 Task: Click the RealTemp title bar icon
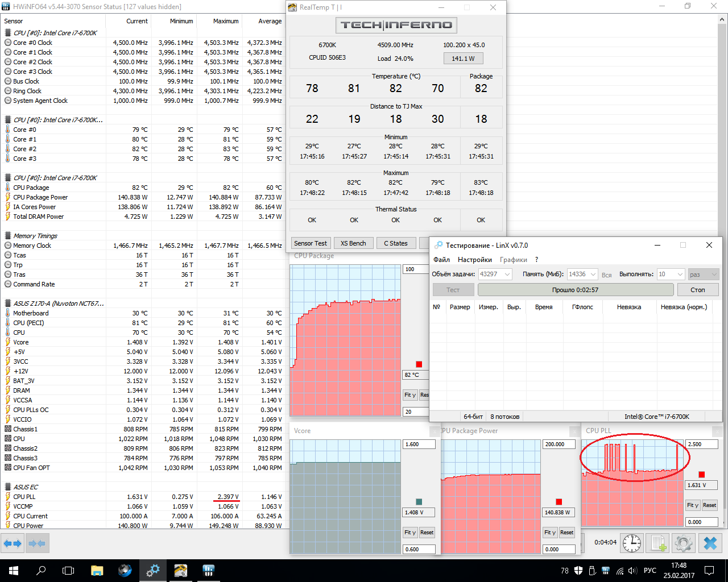292,7
